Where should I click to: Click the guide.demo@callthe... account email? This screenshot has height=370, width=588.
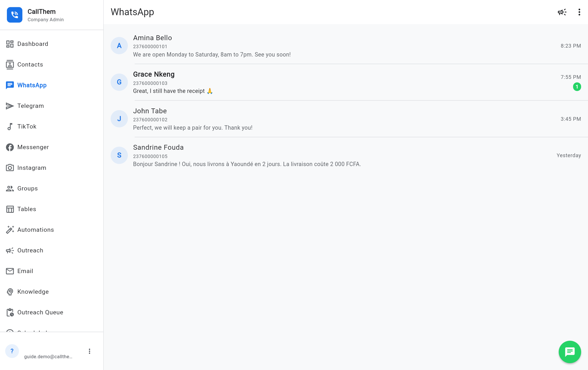coord(48,357)
